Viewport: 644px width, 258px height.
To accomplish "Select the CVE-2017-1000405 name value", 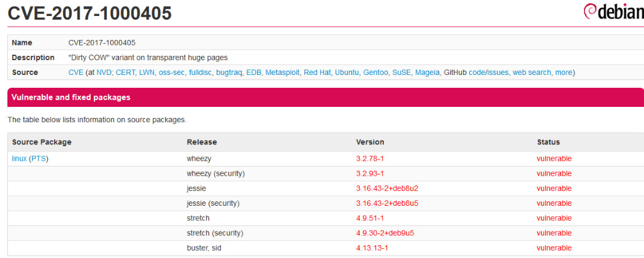I will click(102, 42).
